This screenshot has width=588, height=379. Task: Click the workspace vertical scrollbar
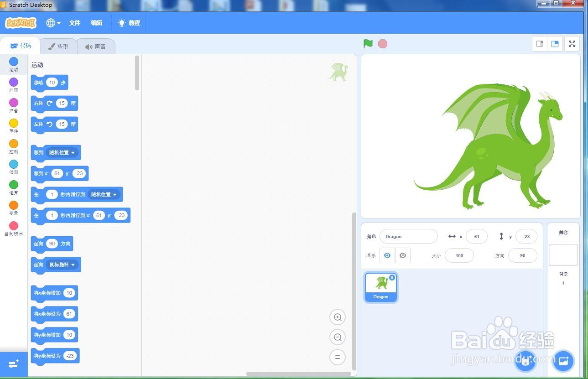[x=354, y=291]
